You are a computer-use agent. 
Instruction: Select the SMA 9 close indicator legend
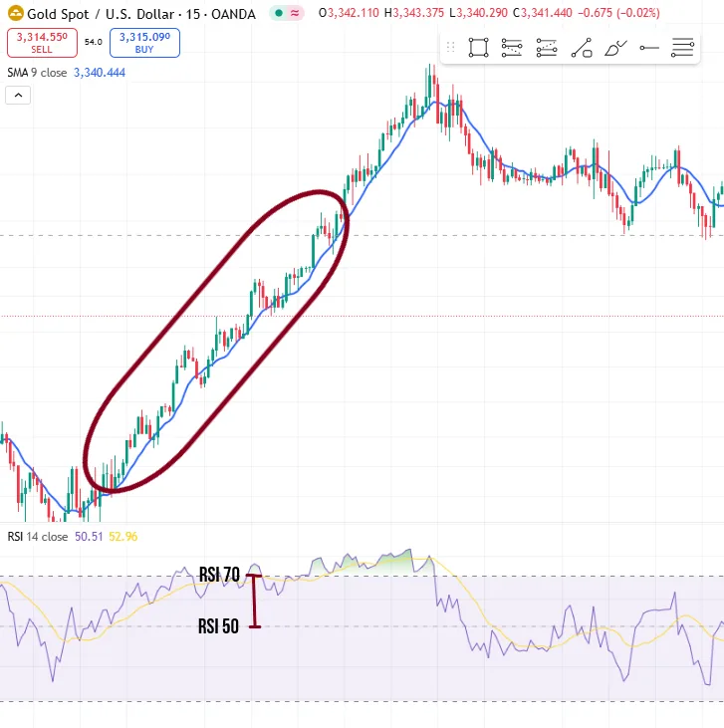tap(38, 73)
